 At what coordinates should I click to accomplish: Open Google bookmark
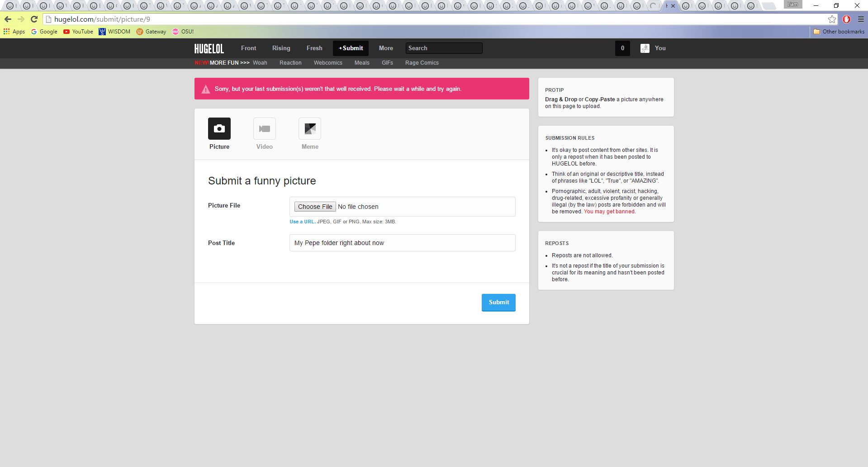click(x=44, y=32)
